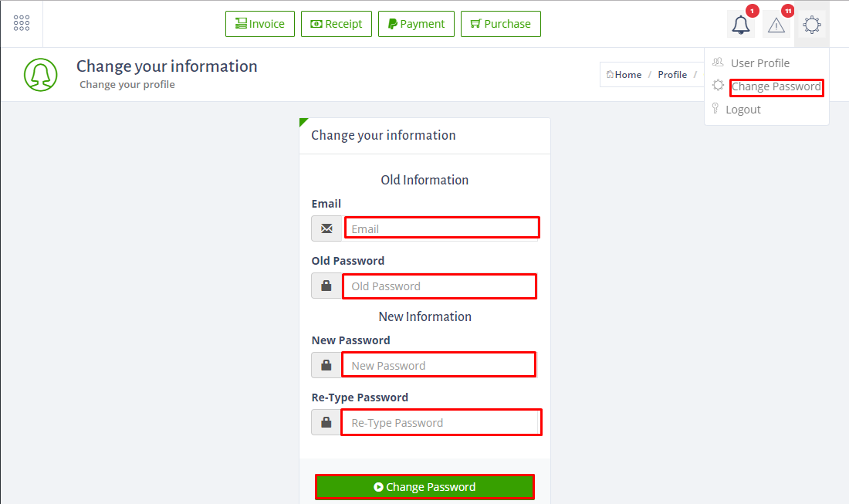Screen dimensions: 849x504
Task: Open the apps grid menu icon
Action: 22,23
